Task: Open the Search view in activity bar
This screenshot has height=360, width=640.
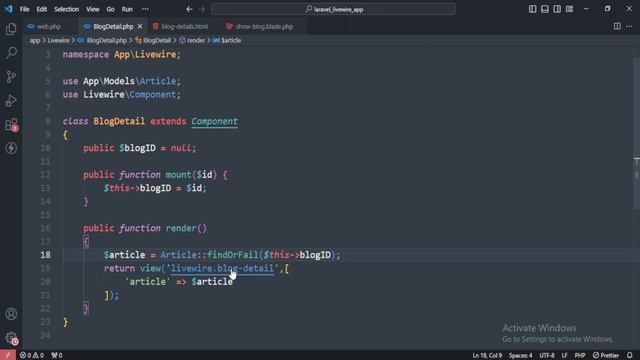Action: pos(11,53)
